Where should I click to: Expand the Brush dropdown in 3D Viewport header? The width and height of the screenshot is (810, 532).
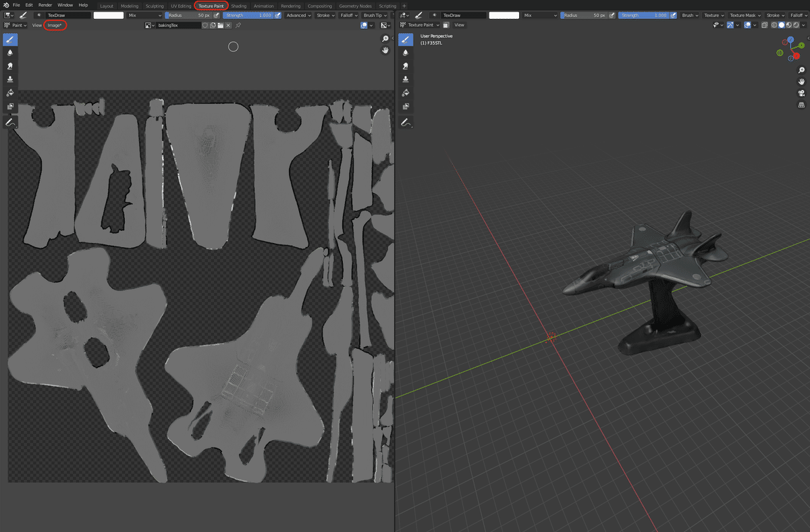tap(689, 15)
